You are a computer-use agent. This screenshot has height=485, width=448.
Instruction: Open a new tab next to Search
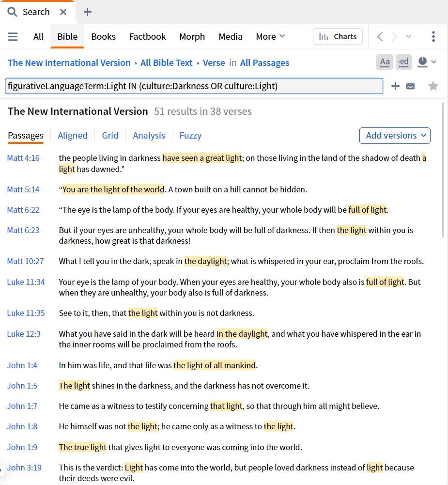click(x=88, y=11)
